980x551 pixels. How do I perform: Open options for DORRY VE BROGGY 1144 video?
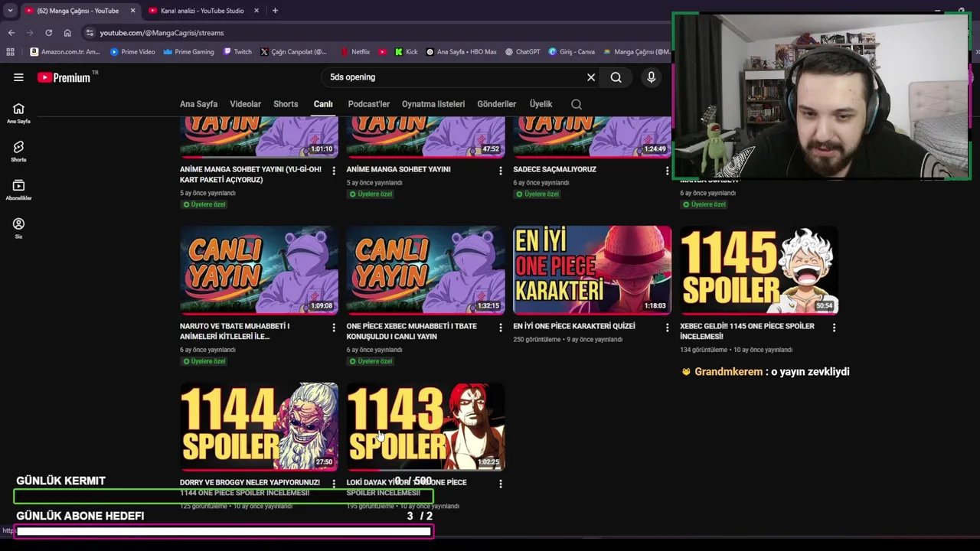pos(334,484)
